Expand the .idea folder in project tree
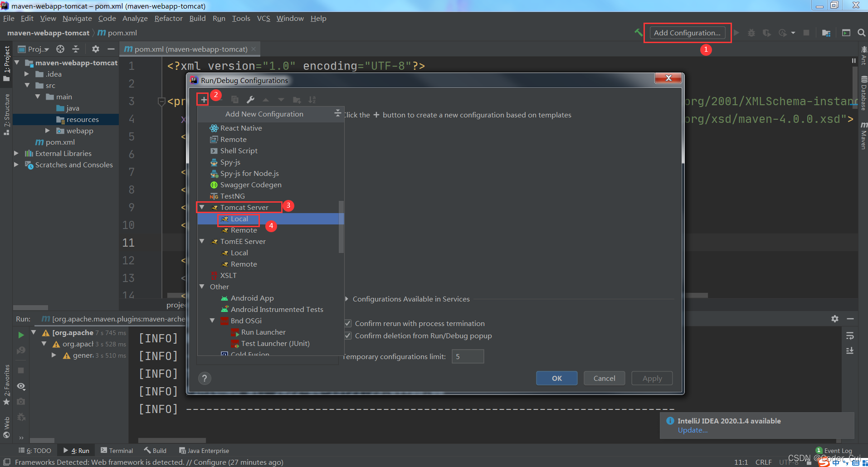This screenshot has width=868, height=467. click(x=27, y=74)
